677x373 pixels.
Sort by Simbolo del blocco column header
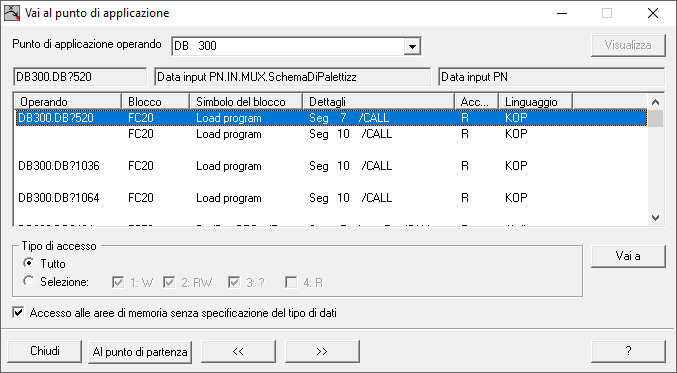pos(246,102)
